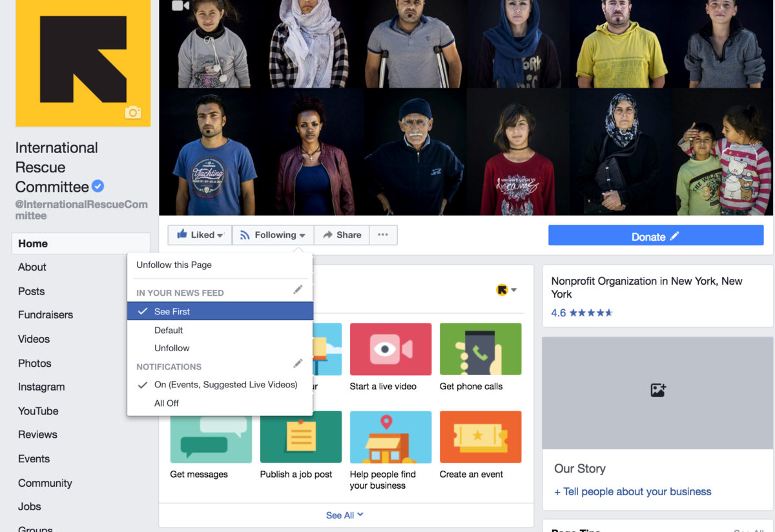Turn notifications to All Off
This screenshot has width=775, height=532.
pyautogui.click(x=166, y=403)
